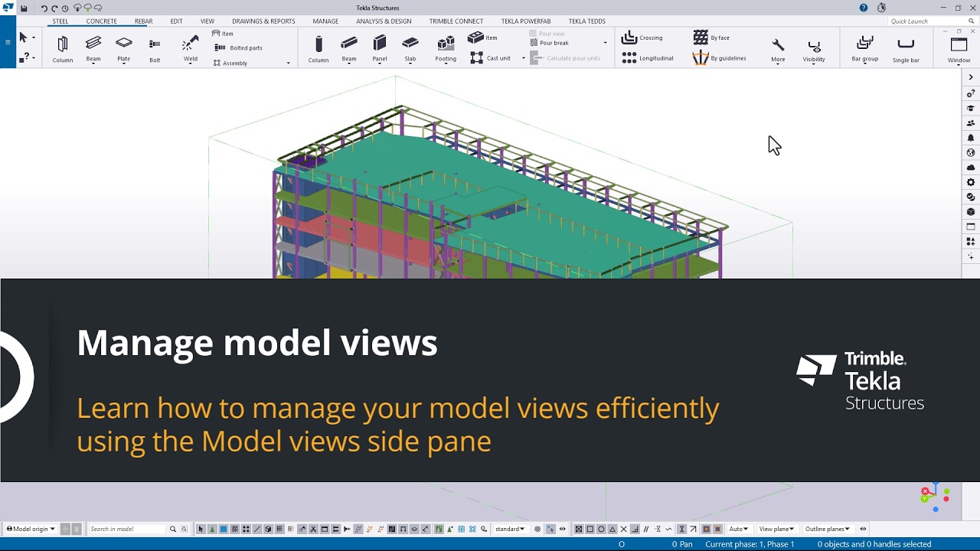Expand the Pour break dropdown arrow

click(x=605, y=43)
